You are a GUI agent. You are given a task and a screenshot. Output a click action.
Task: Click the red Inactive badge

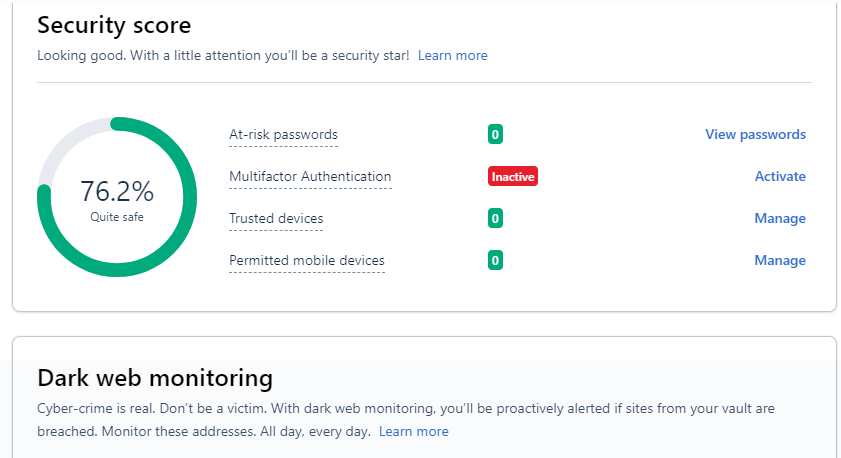pyautogui.click(x=513, y=176)
